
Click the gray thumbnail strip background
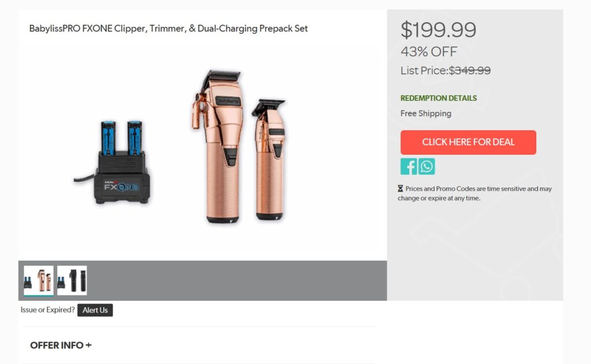tap(237, 280)
